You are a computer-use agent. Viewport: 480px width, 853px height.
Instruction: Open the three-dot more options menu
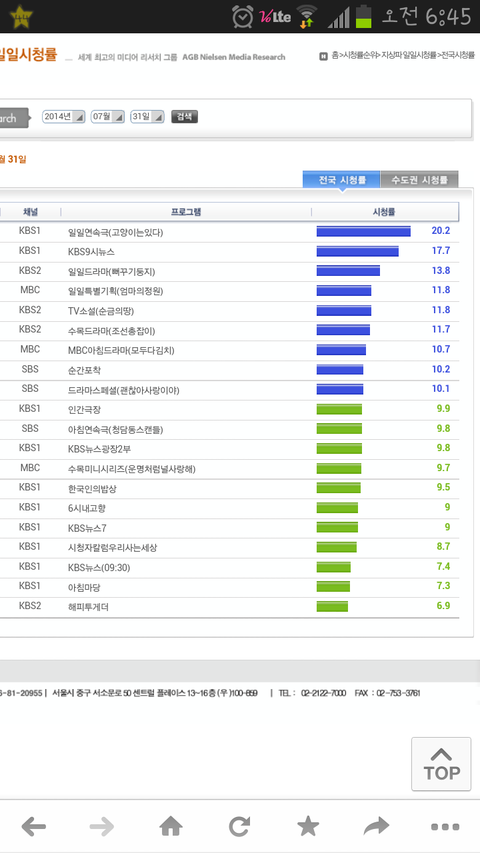coord(445,827)
